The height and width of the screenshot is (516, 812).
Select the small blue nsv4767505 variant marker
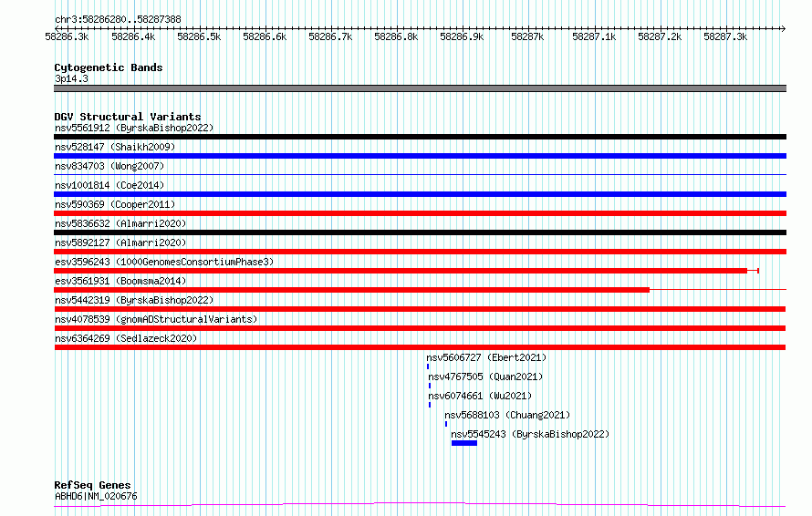(430, 386)
